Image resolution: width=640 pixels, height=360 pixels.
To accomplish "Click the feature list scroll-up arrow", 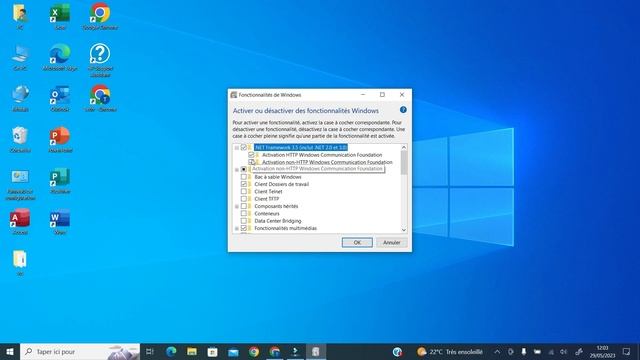I will [x=404, y=147].
